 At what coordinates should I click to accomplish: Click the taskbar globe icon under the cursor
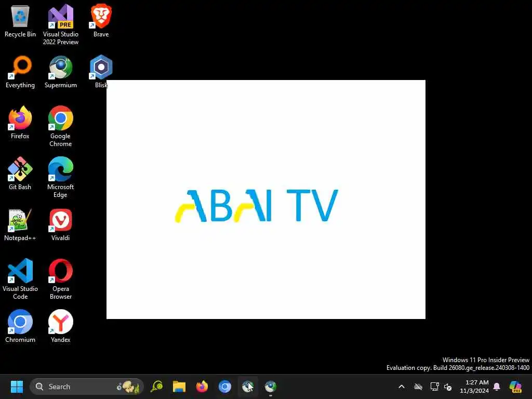click(248, 387)
